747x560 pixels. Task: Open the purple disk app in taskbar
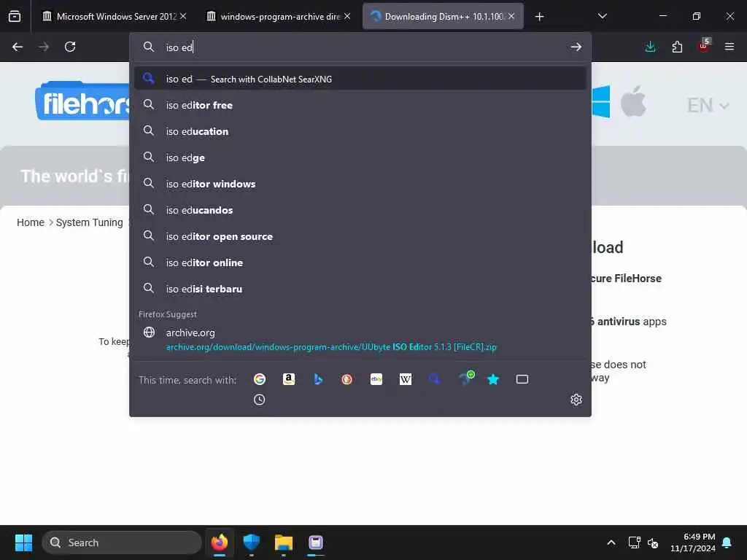point(315,542)
